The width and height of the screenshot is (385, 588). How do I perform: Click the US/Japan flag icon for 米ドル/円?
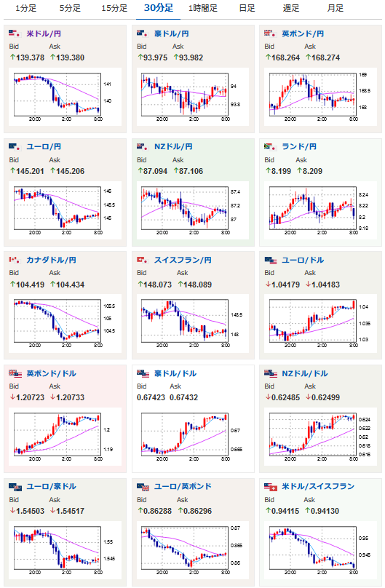pos(15,33)
